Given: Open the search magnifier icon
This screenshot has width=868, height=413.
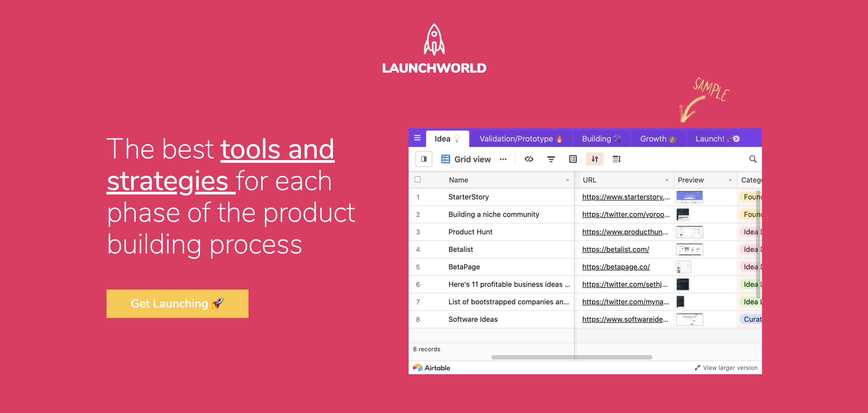Looking at the screenshot, I should [753, 159].
